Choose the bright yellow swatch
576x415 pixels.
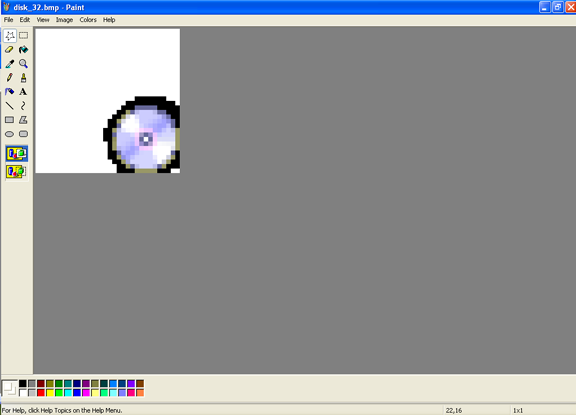coord(50,393)
